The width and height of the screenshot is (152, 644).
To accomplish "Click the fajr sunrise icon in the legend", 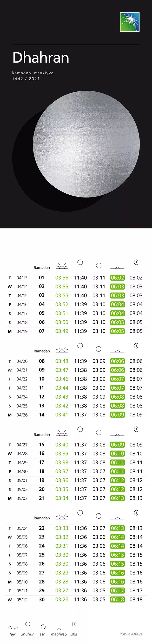I will (13, 628).
